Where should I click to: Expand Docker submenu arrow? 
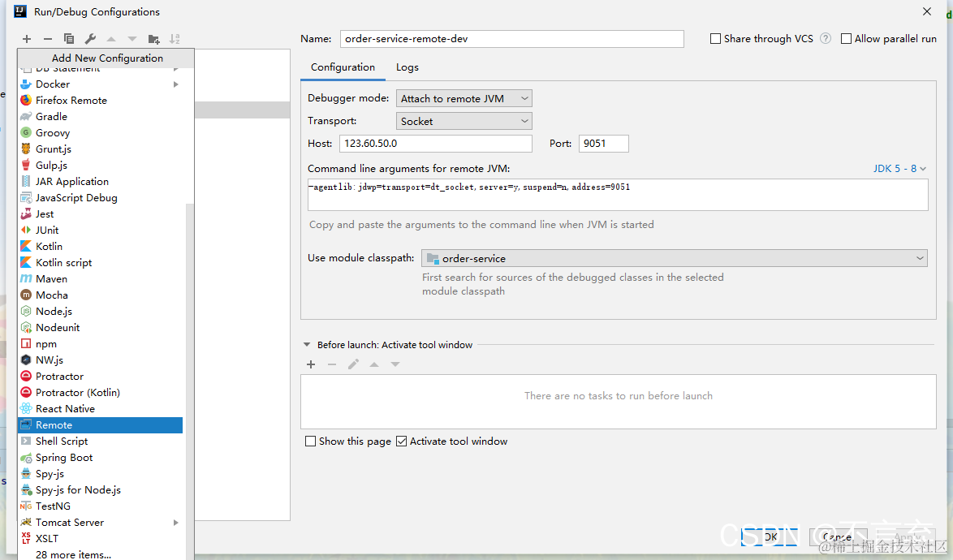(175, 84)
